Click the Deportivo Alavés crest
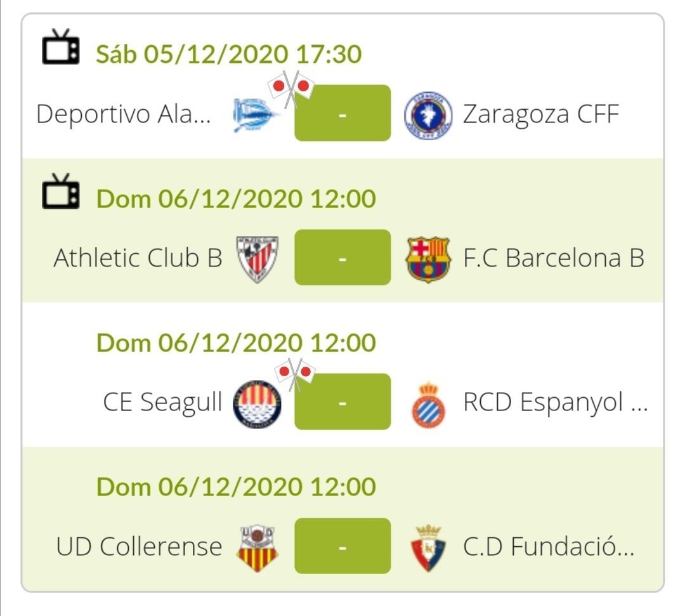The height and width of the screenshot is (616, 685). click(x=256, y=114)
